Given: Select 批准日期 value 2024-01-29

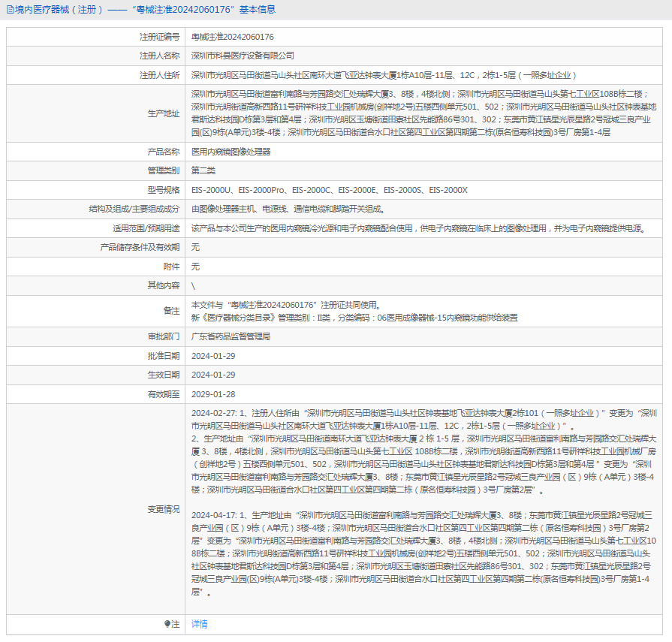Looking at the screenshot, I should (213, 356).
